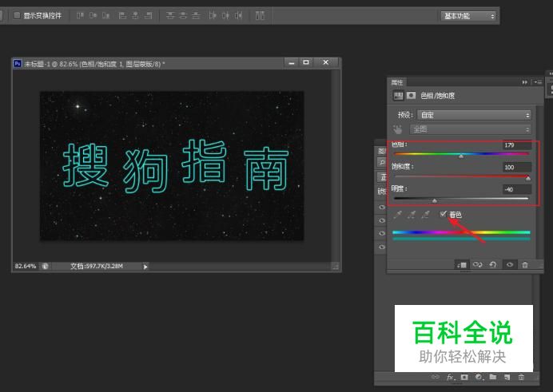Click the 明度 value field showing -40
Viewport: 553px width, 392px height.
(517, 189)
